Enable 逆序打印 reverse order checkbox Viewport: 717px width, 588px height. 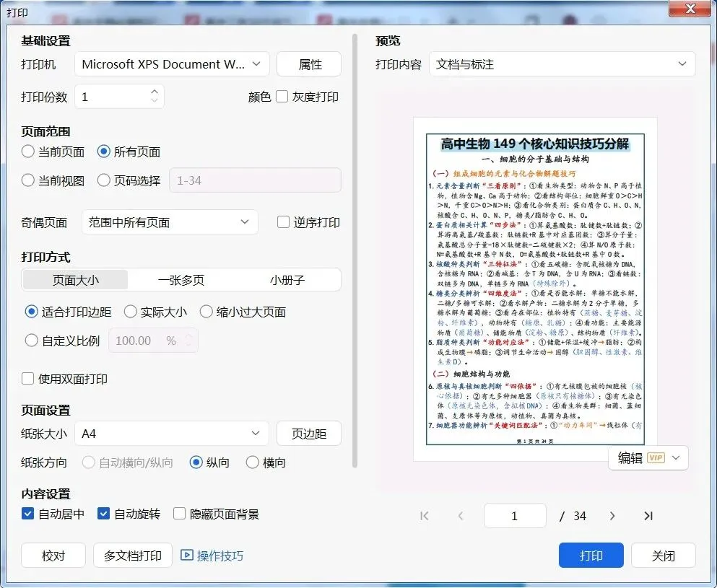(x=284, y=222)
